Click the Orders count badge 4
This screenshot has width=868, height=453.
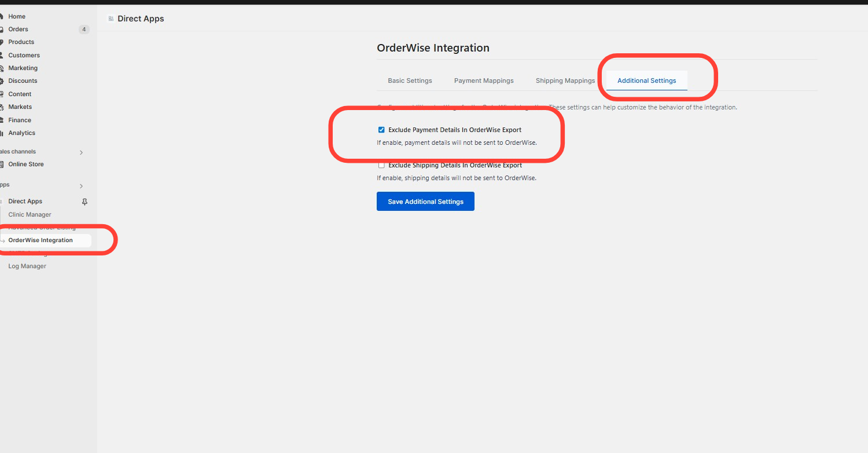(x=84, y=30)
